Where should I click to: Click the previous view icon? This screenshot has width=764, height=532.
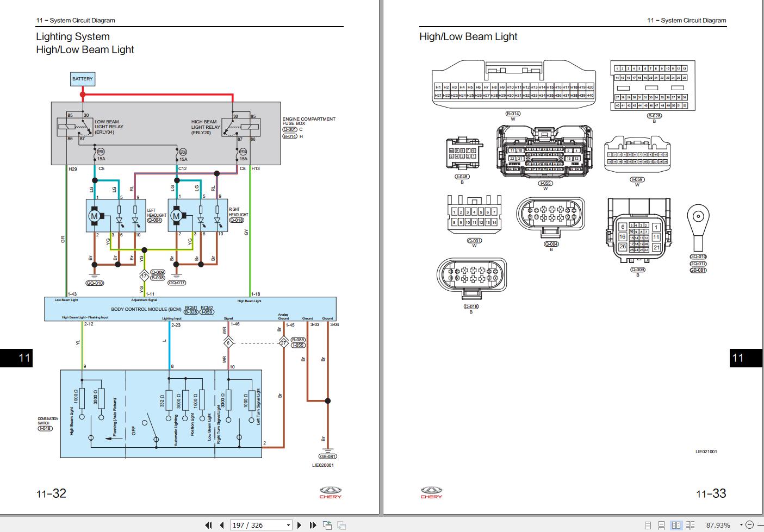tap(327, 525)
